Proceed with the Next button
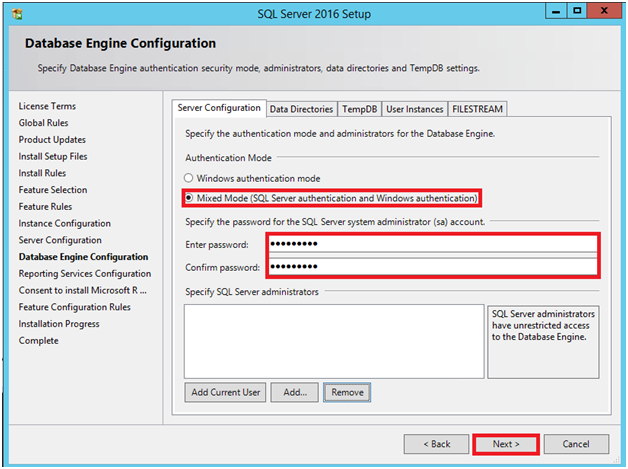 coord(506,443)
